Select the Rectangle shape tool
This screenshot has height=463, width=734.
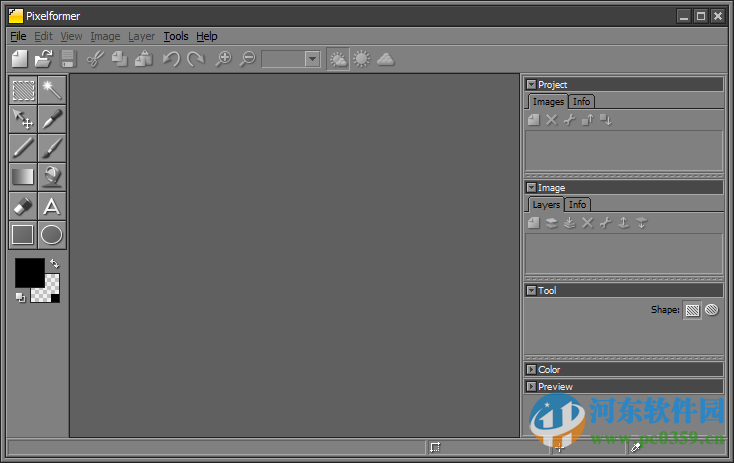[23, 235]
